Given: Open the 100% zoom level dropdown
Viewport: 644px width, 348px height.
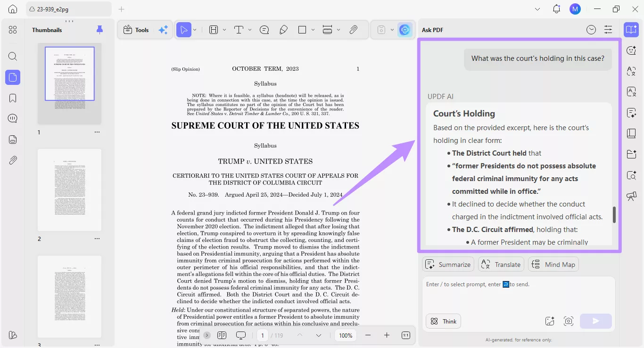Looking at the screenshot, I should 346,335.
